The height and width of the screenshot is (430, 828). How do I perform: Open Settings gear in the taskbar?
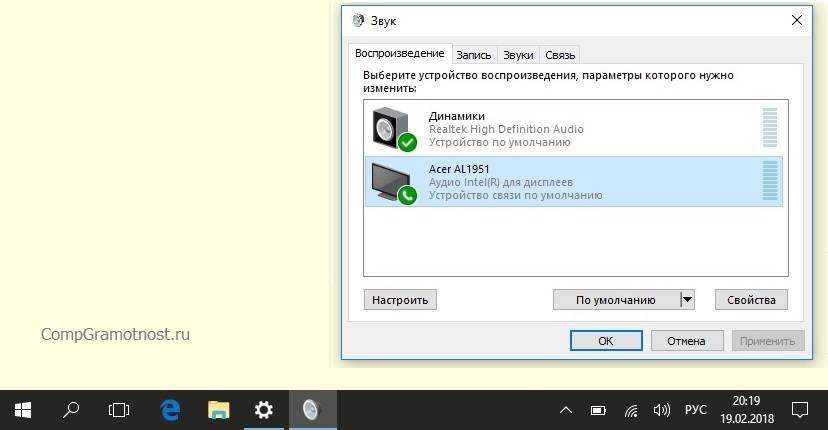264,410
